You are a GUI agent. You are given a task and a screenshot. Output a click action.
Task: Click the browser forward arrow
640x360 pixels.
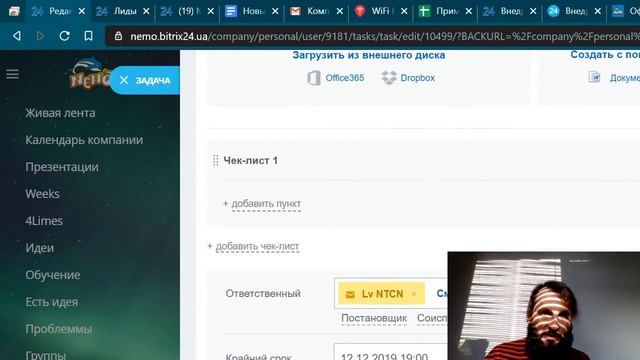[40, 36]
